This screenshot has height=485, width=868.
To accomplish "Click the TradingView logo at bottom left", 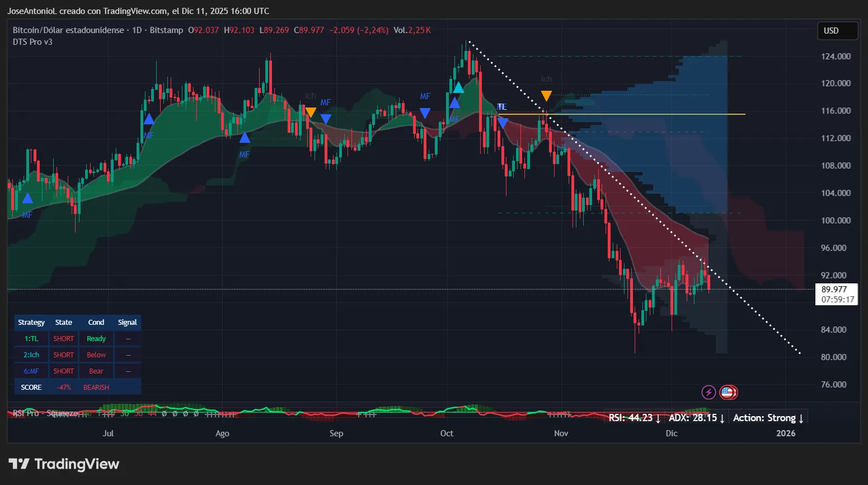I will click(x=63, y=464).
